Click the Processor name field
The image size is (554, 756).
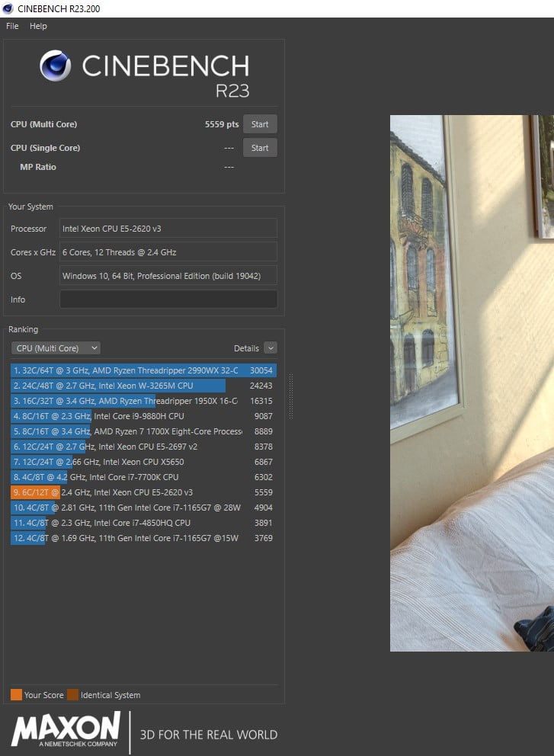click(168, 229)
